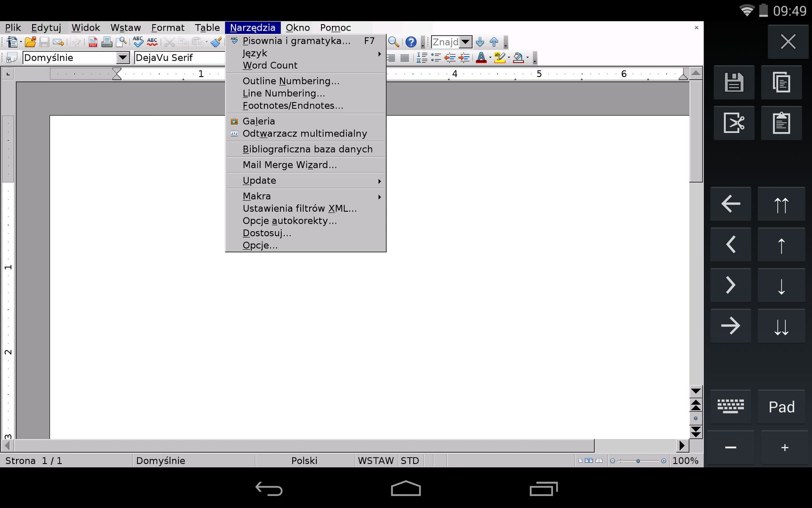
Task: Switch to book view layout icon
Action: click(x=599, y=461)
